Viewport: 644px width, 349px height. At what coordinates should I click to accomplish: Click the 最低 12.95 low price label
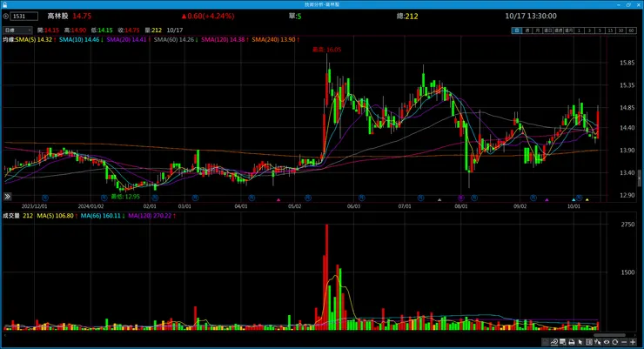click(x=125, y=197)
